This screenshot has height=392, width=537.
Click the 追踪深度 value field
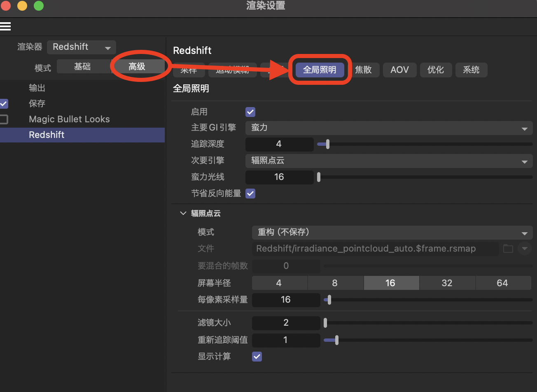(x=279, y=144)
